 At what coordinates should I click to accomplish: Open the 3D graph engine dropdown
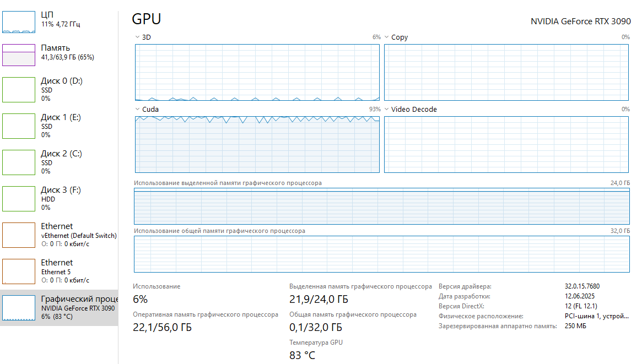(137, 37)
